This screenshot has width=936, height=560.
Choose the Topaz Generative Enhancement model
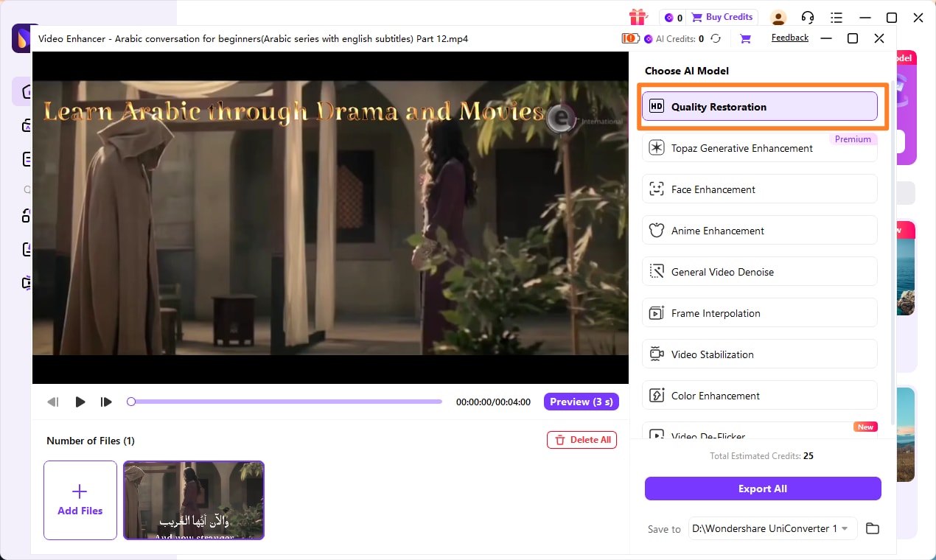coord(760,148)
